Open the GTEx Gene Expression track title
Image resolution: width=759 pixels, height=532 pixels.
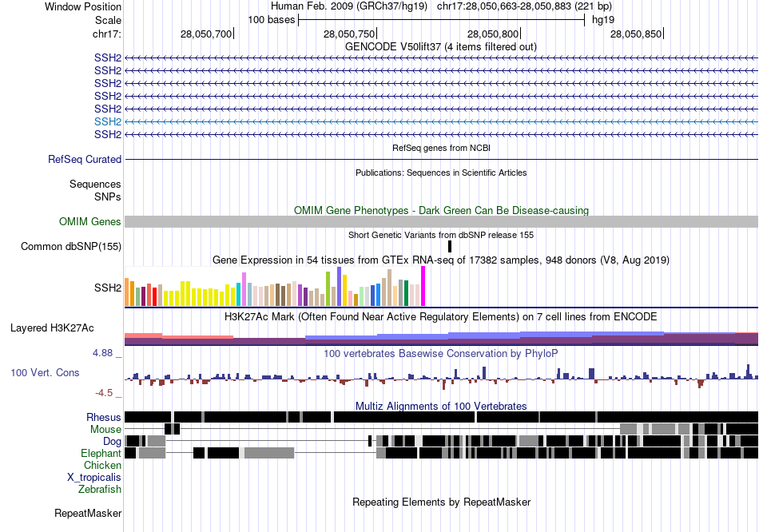(441, 260)
